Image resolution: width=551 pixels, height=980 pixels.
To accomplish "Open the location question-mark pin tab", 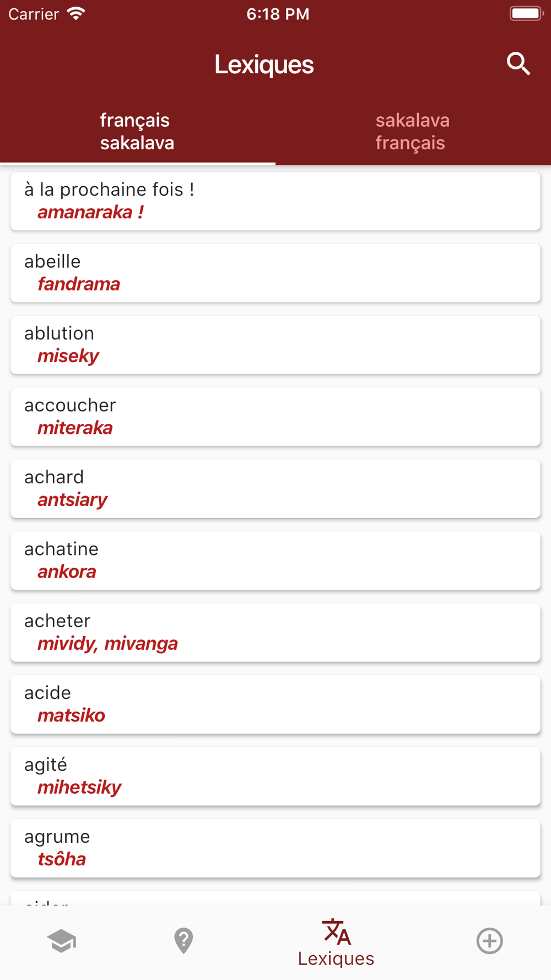I will click(x=183, y=941).
